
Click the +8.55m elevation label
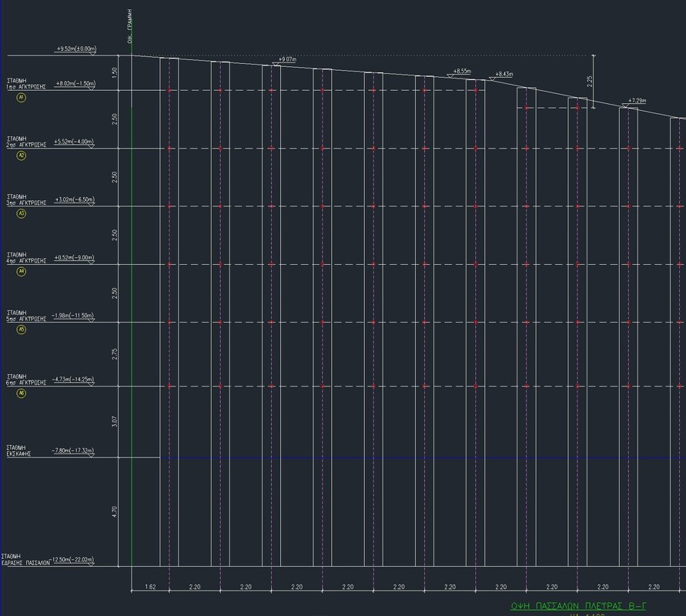pyautogui.click(x=461, y=71)
